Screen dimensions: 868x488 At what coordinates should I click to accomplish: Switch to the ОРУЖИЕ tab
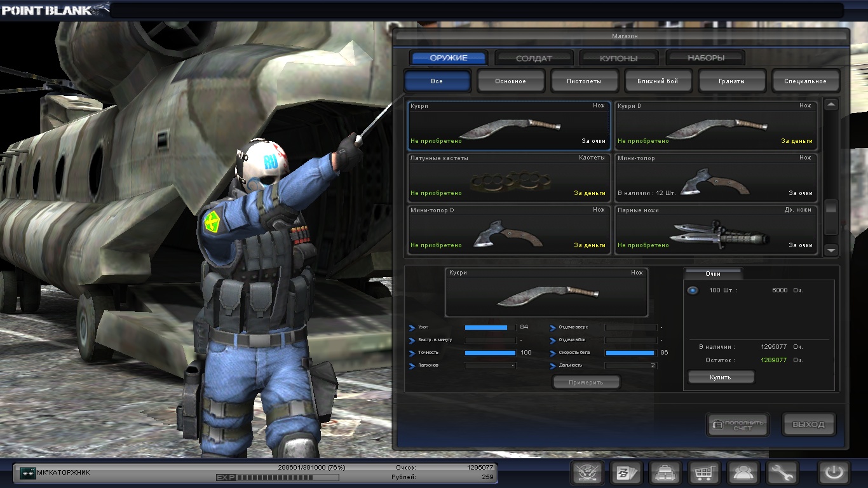[449, 58]
